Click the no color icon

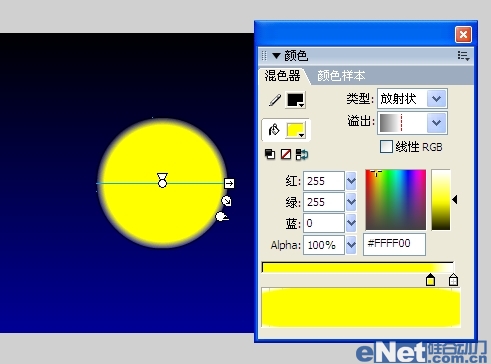click(286, 154)
